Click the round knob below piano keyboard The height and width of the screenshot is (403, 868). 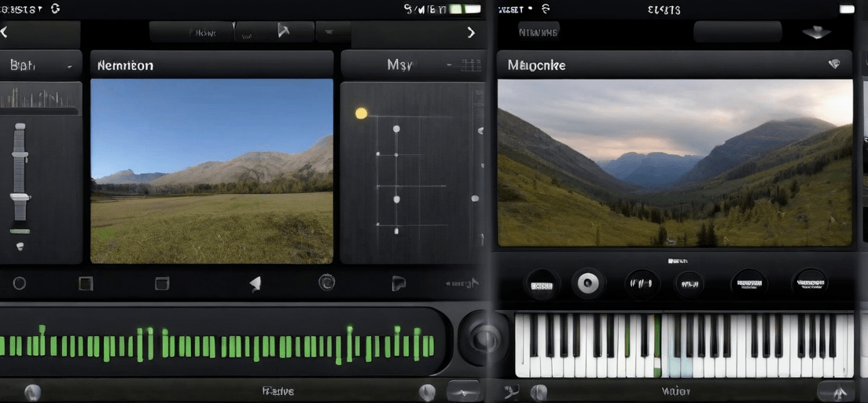pyautogui.click(x=539, y=393)
